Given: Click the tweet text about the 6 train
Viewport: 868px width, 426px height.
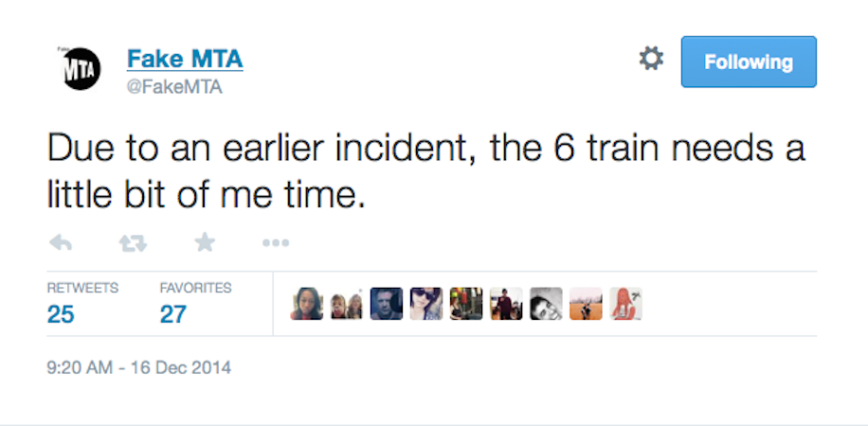Looking at the screenshot, I should 426,169.
